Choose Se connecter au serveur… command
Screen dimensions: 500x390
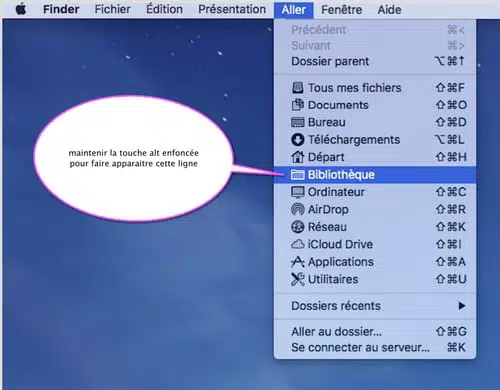pos(375,348)
